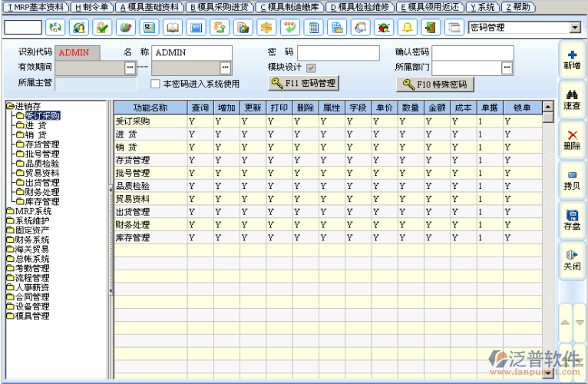Screen dimensions: 588x384
Task: Toggle the 模块设计 checkbox
Action: (311, 68)
